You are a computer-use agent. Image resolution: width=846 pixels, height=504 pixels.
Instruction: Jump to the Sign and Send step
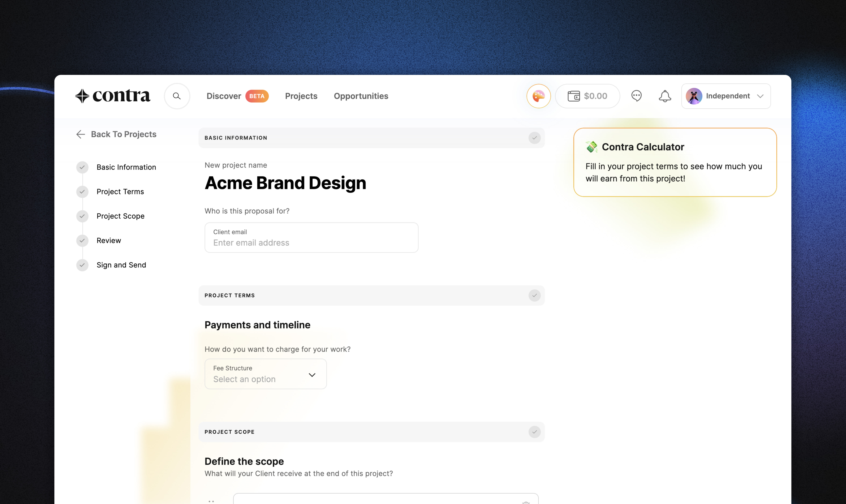121,265
